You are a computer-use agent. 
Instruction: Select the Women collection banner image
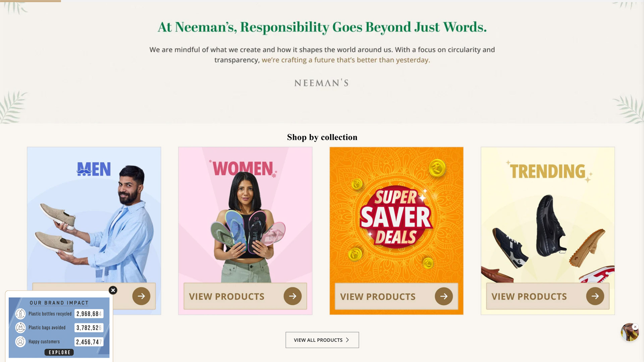coord(245,215)
